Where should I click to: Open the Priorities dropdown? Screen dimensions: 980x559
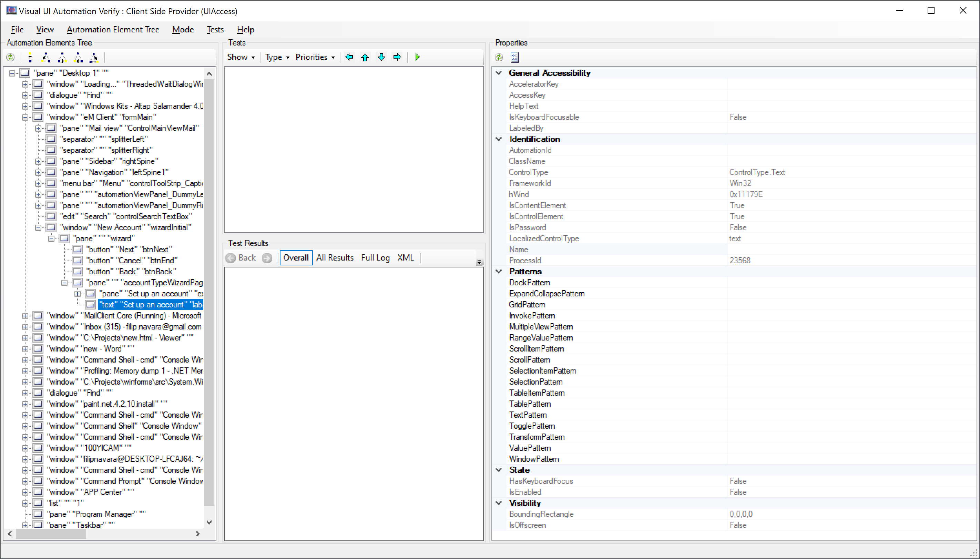click(x=315, y=57)
